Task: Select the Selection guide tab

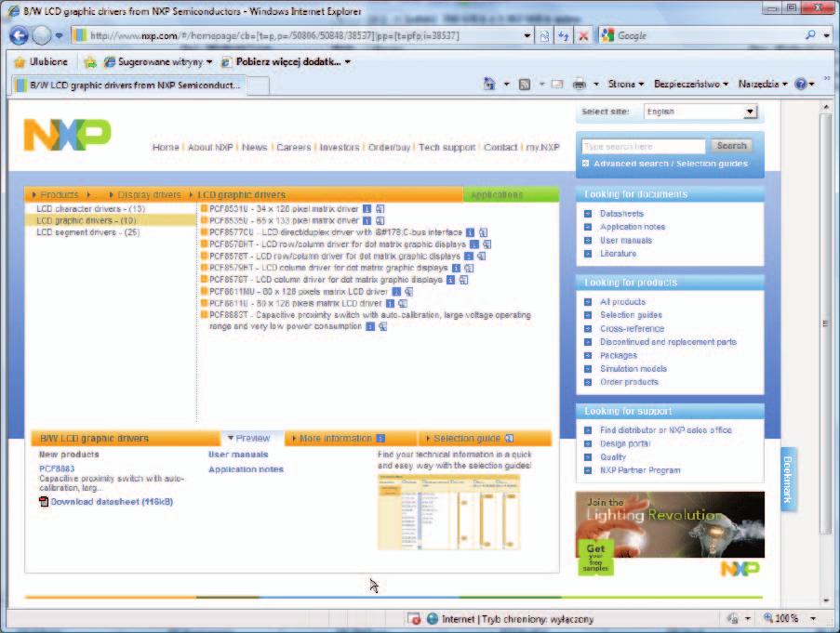Action: (485, 438)
